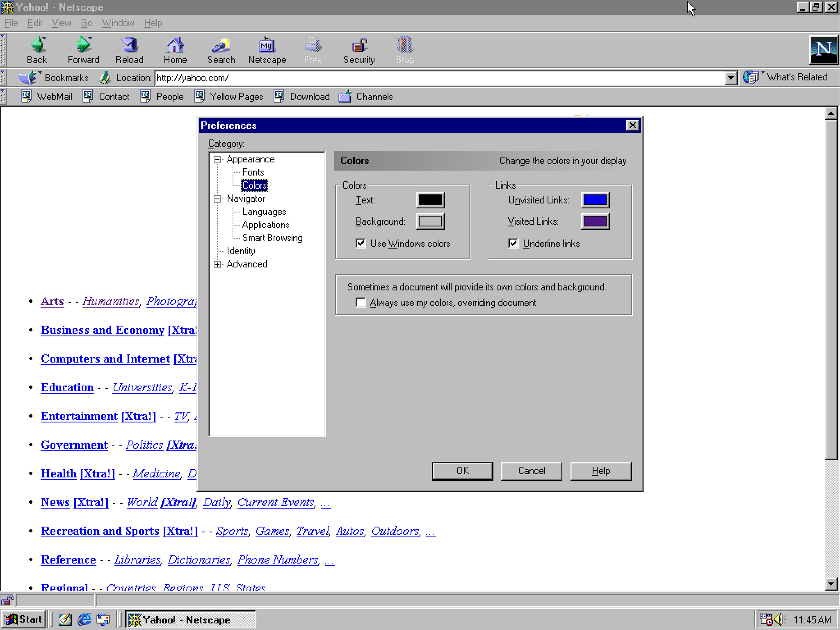Image resolution: width=840 pixels, height=630 pixels.
Task: Open the Channels folder shortcut
Action: click(x=366, y=97)
